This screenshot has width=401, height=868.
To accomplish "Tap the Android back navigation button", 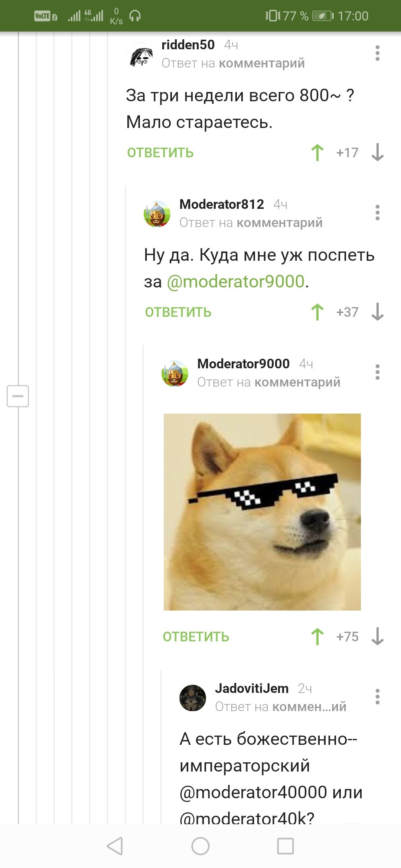I will click(115, 846).
